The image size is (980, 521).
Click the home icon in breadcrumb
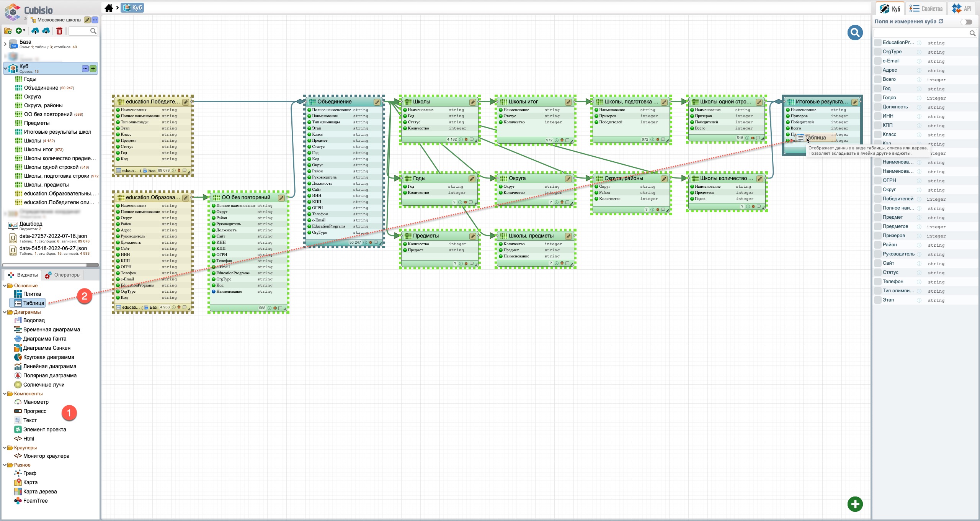tap(109, 8)
